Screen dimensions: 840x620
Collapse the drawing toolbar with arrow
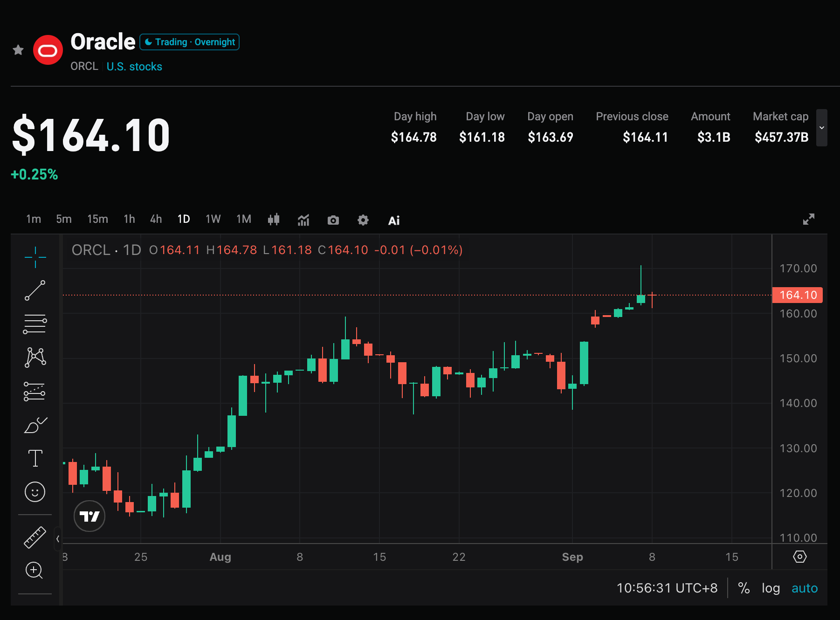click(58, 539)
